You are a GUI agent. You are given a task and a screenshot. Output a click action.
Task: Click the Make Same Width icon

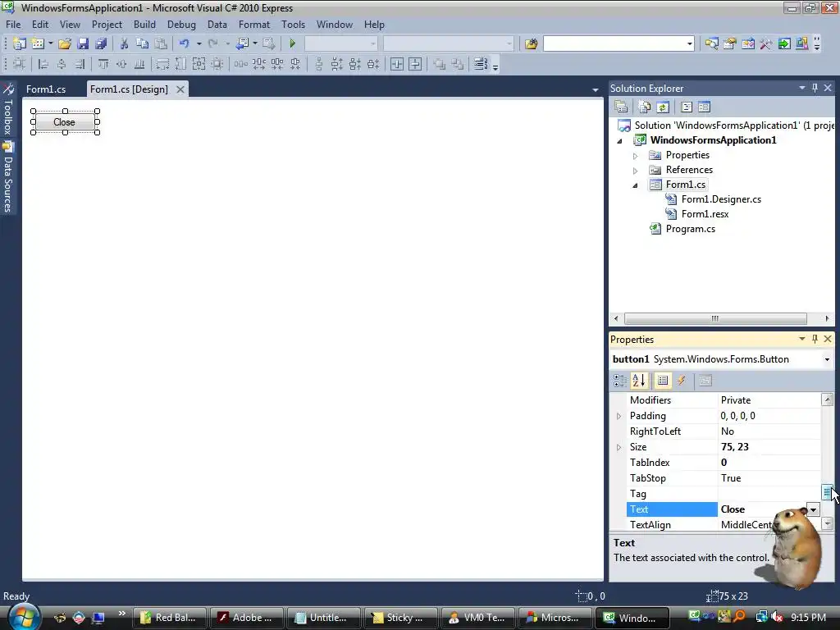tap(162, 64)
